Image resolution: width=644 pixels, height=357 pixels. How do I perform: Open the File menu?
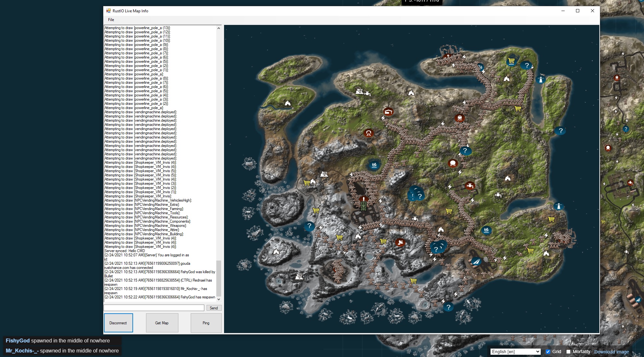pos(111,20)
